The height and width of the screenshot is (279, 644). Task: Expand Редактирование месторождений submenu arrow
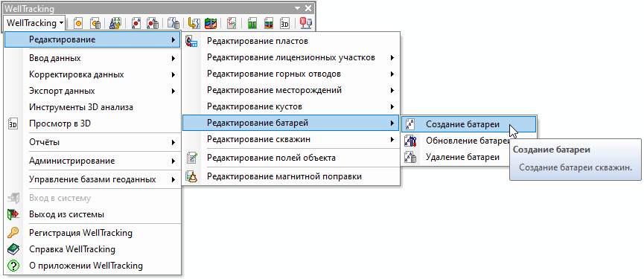pyautogui.click(x=392, y=90)
